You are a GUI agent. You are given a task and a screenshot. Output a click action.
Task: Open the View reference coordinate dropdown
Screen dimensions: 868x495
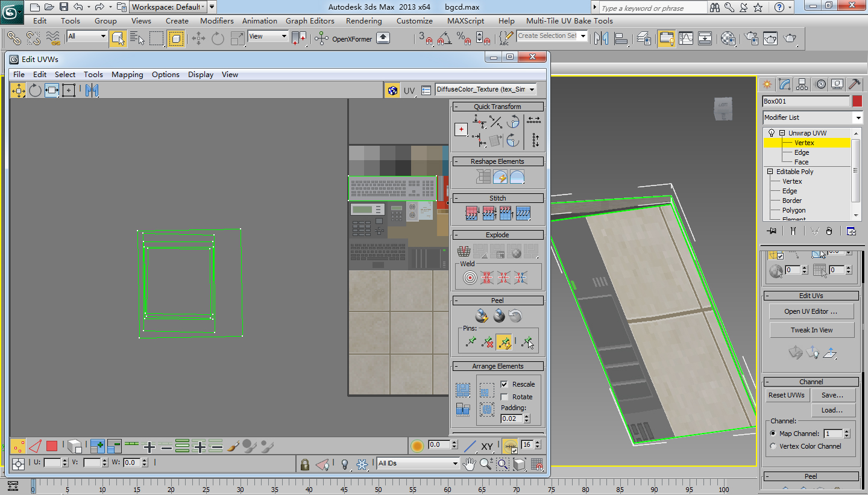coord(268,37)
